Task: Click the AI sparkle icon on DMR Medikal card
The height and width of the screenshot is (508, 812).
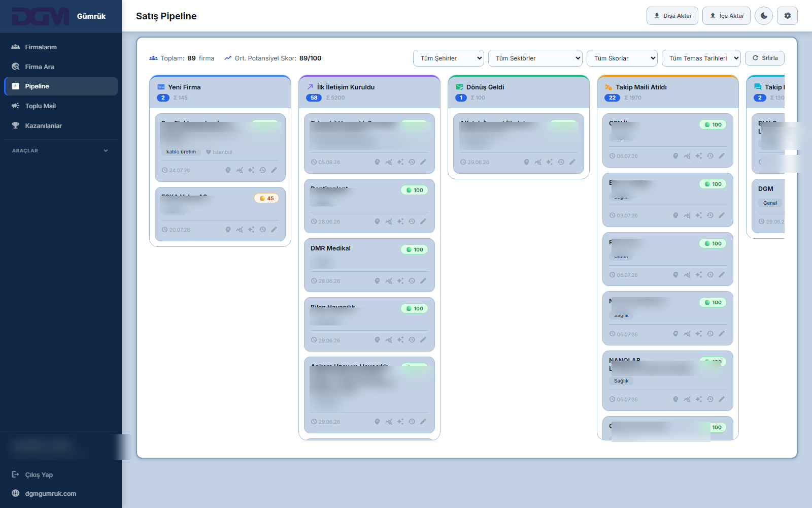Action: click(400, 281)
